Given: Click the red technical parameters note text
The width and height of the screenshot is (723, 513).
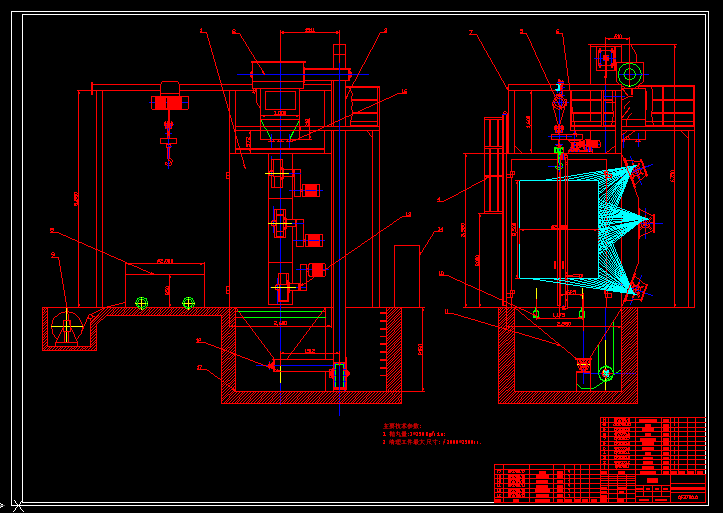Looking at the screenshot, I should (430, 433).
